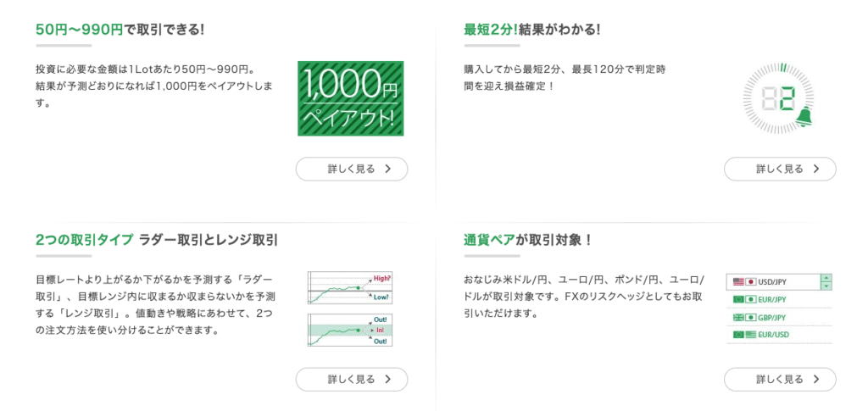Click the 50円〜990円で取引できる heading

coord(120,30)
